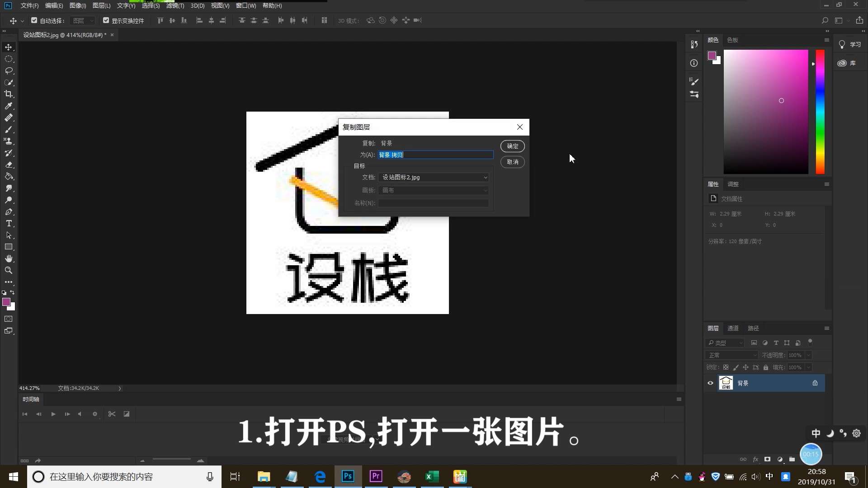Toggle Show Transform Controls checkbox
Viewport: 868px width, 488px height.
(106, 20)
